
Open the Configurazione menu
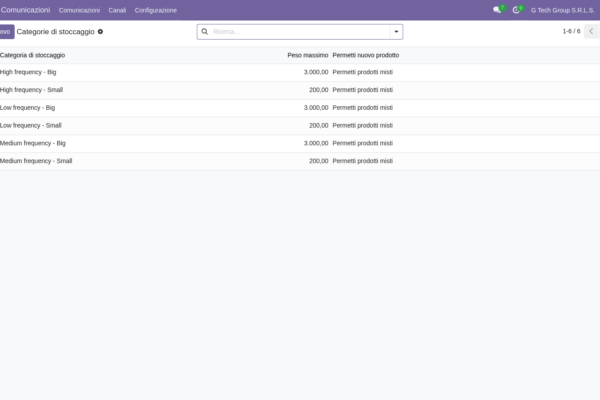click(x=156, y=10)
